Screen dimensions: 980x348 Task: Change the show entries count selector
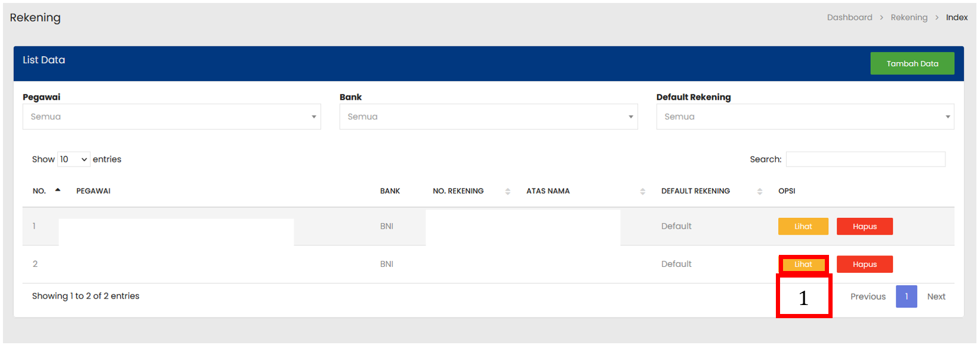[x=73, y=159]
